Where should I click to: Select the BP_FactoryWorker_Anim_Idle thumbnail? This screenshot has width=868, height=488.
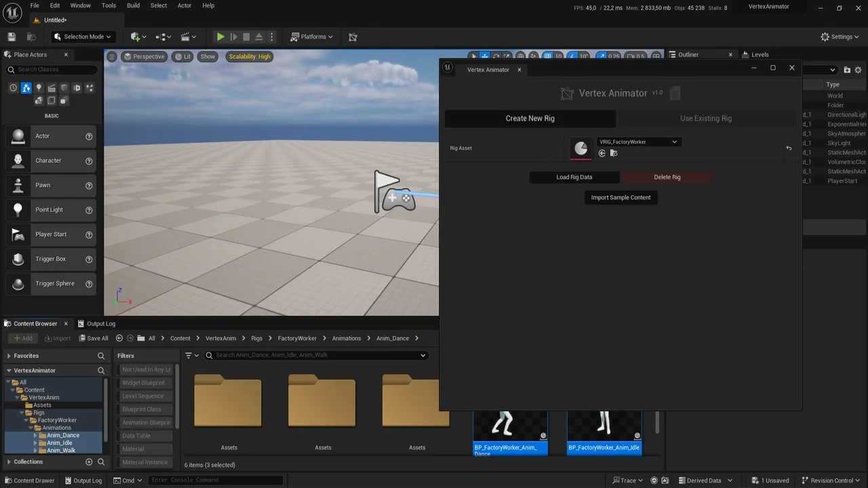click(603, 424)
